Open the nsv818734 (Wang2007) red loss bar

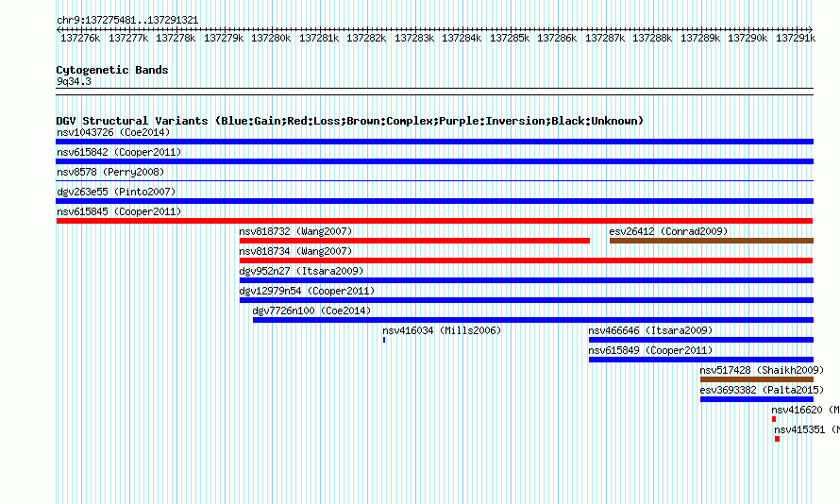[x=526, y=260]
